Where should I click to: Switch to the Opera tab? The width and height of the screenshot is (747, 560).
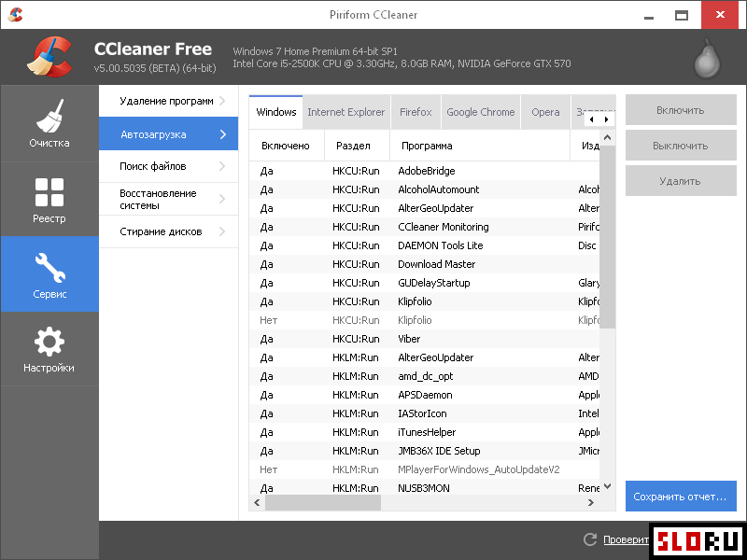tap(545, 112)
